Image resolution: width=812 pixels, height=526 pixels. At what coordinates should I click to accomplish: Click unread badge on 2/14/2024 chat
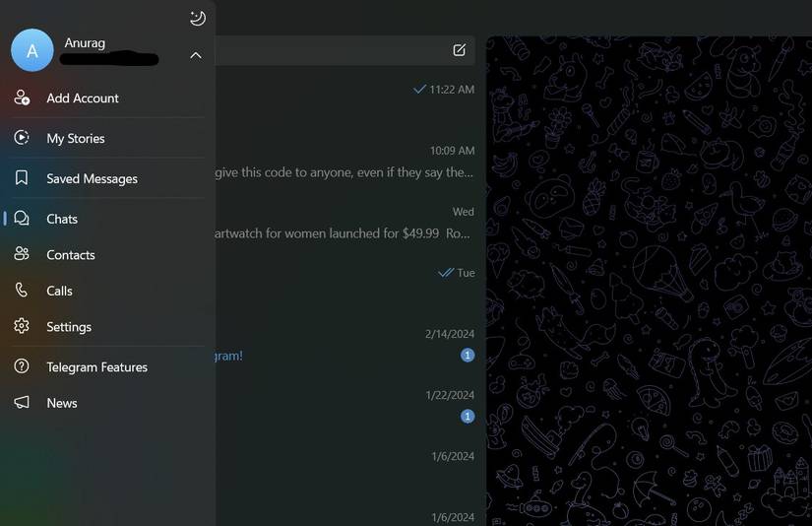(468, 355)
